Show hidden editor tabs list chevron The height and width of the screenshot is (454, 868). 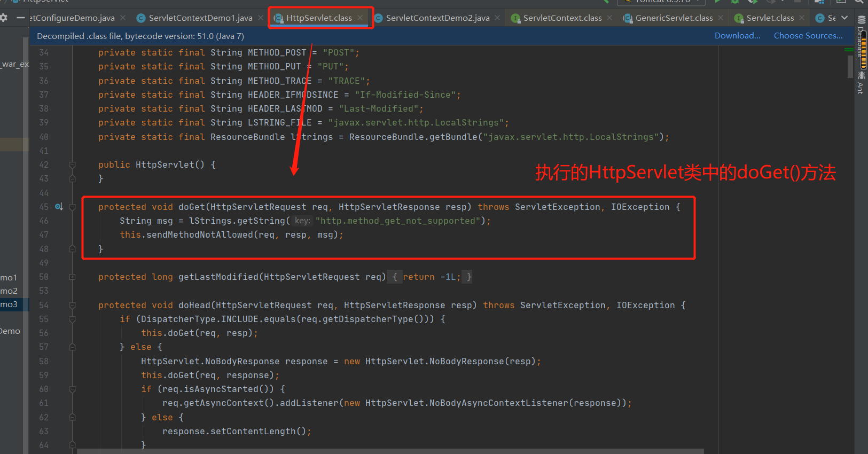tap(844, 18)
